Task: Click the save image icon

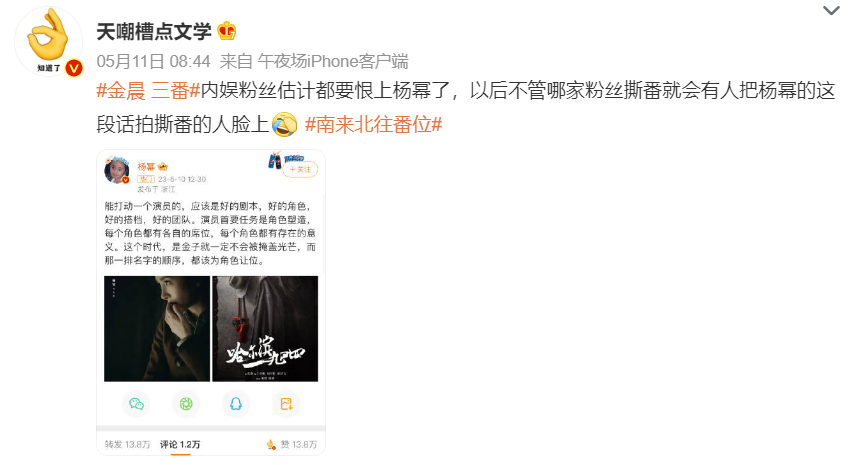Action: pyautogui.click(x=286, y=404)
